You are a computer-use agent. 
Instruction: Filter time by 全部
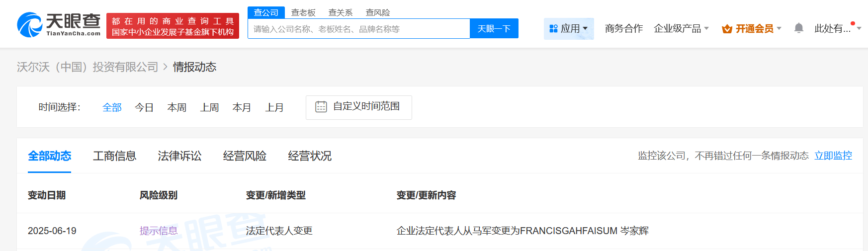(112, 107)
